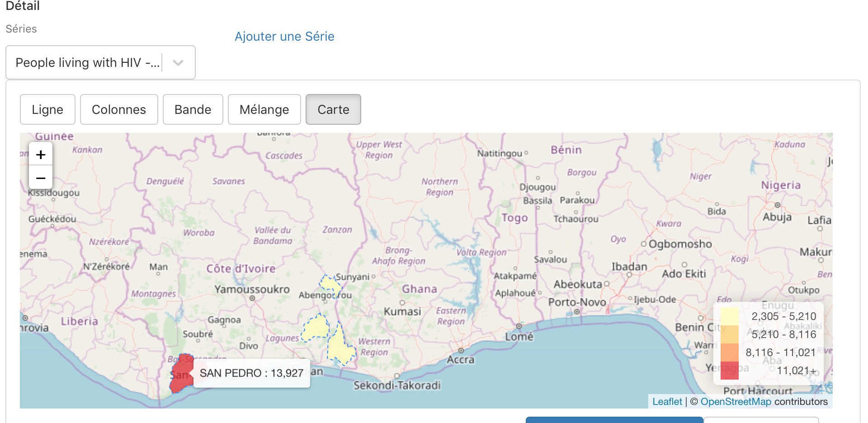Open the OpenStreetMap attribution link

coord(736,401)
